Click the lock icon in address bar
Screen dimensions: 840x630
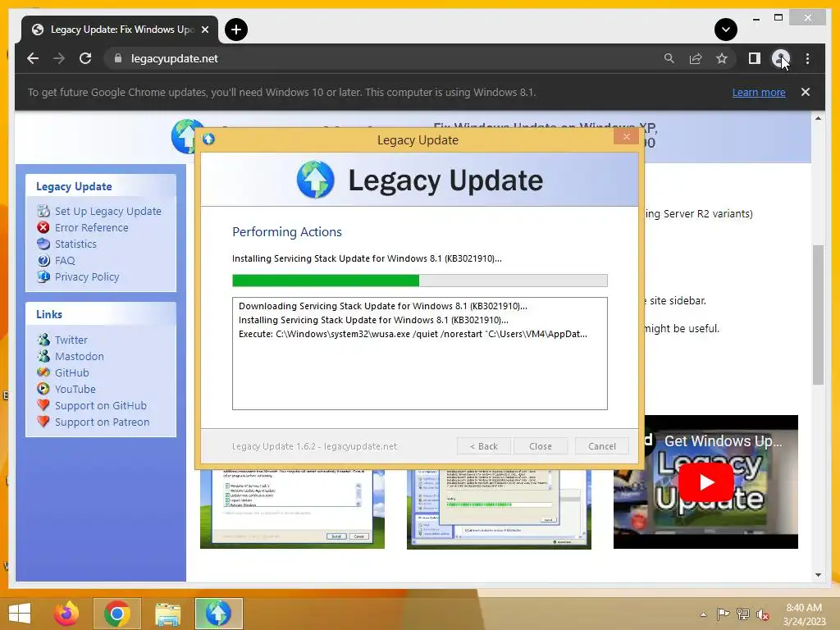[118, 58]
